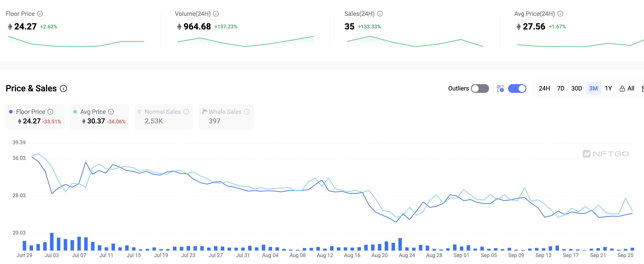
Task: Click info icon next to Price & Sales title
Action: click(x=64, y=89)
